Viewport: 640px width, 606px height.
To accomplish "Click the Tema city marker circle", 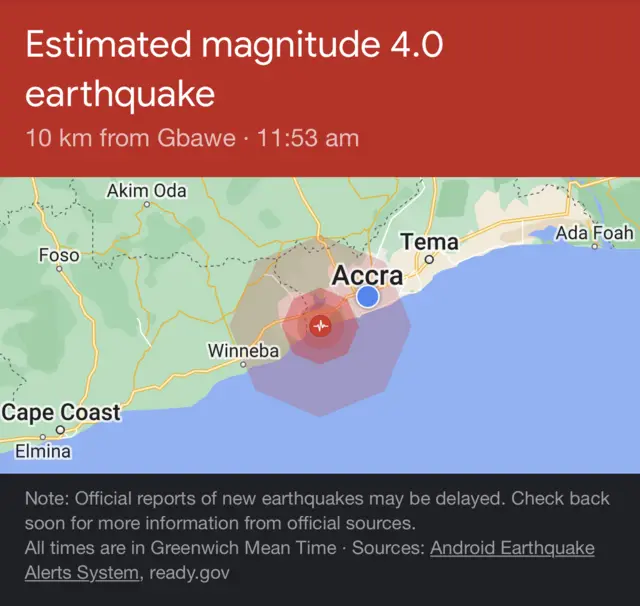I will (x=429, y=258).
